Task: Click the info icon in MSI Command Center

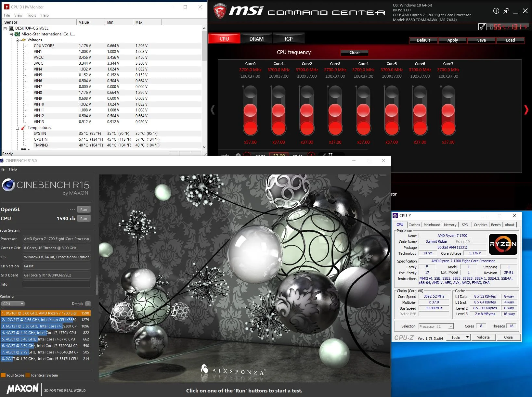Action: 496,11
